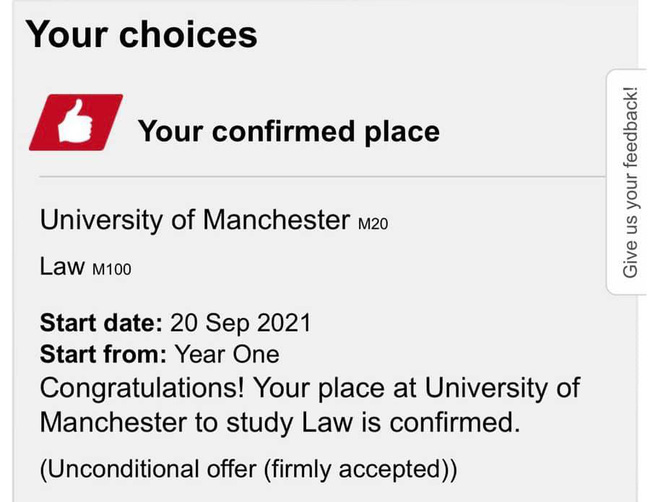Open the Law course title
Screen dimensions: 650x502
click(x=62, y=266)
